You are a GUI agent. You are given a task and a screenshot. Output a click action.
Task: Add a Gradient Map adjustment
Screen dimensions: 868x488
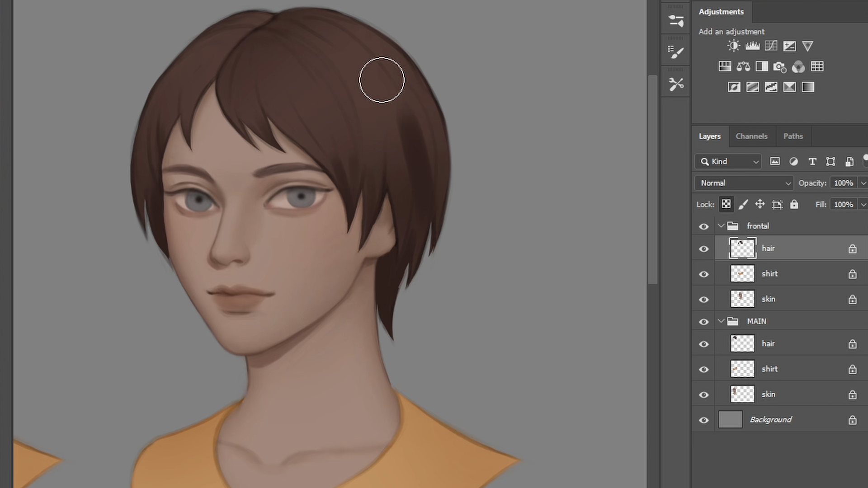coord(808,87)
